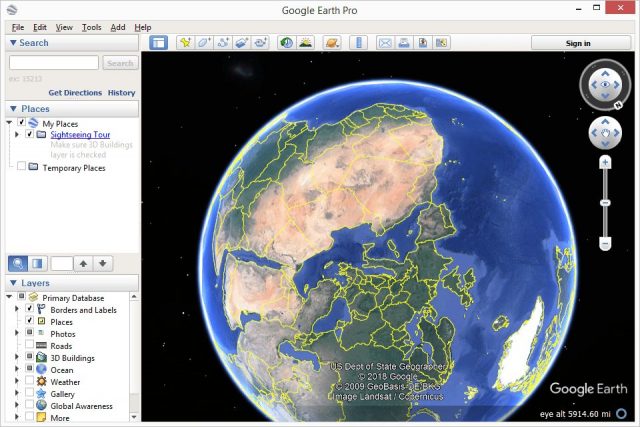Add a polygon with the toolbar icon
The image size is (640, 427).
point(204,43)
